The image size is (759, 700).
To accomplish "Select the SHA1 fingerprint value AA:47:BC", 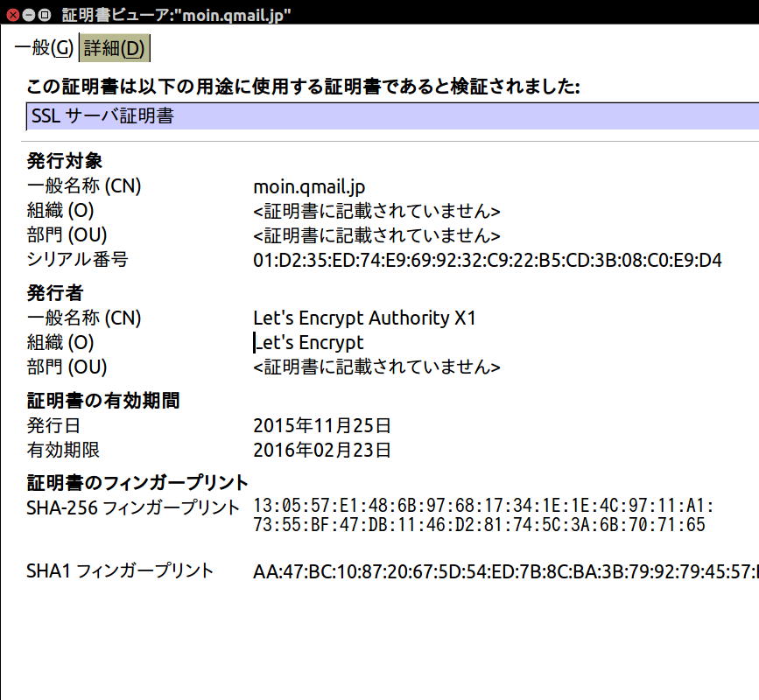I will point(506,571).
